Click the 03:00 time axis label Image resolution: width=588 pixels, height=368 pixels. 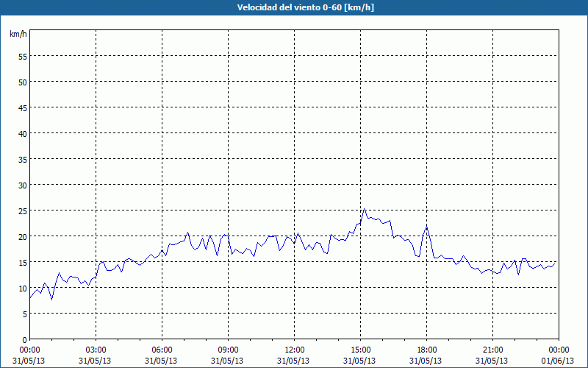pyautogui.click(x=96, y=350)
